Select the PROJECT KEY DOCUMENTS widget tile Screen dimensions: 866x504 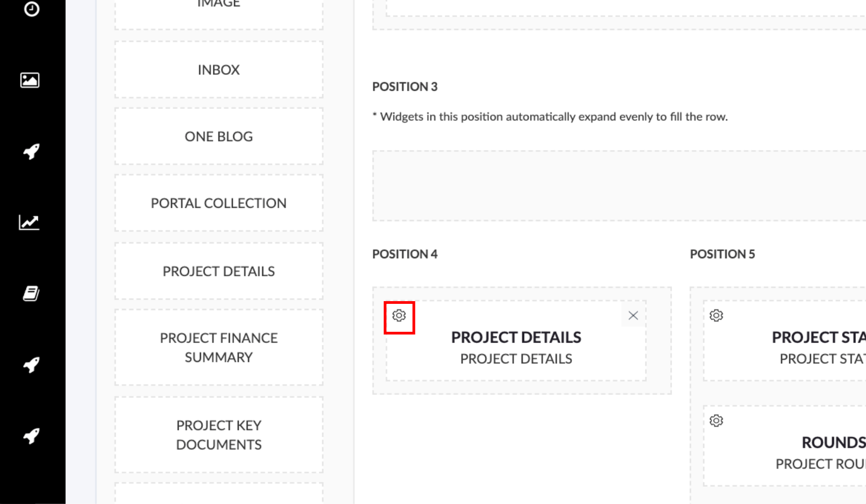219,435
